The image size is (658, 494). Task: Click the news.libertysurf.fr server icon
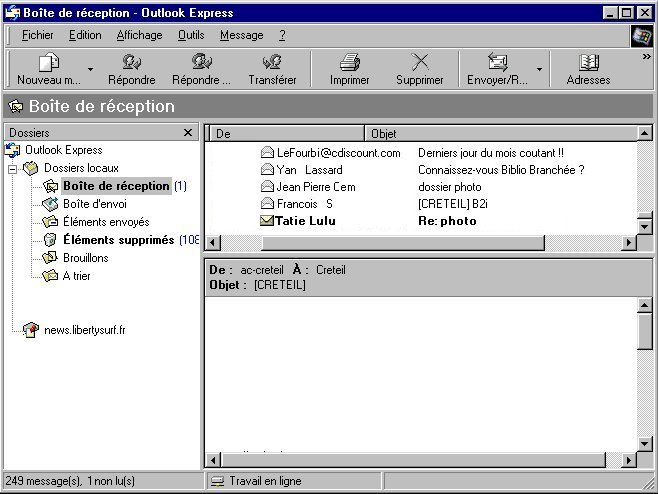31,330
